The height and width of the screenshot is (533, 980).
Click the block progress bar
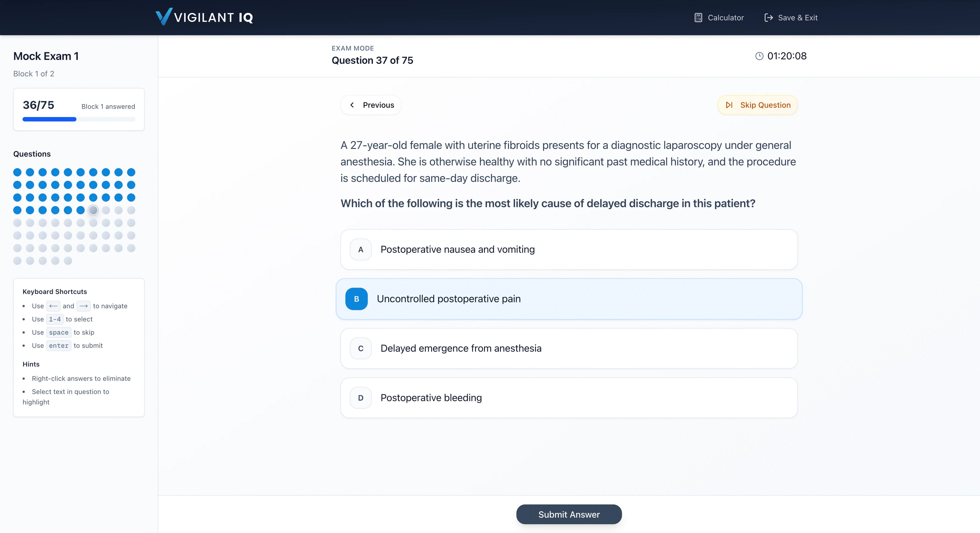pyautogui.click(x=79, y=119)
